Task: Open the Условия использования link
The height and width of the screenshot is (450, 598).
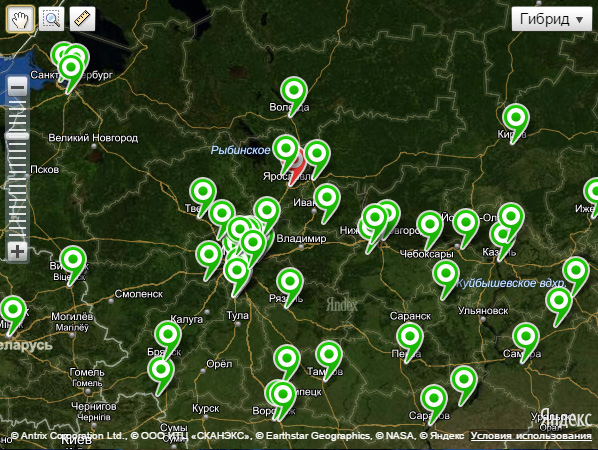Action: [x=531, y=436]
